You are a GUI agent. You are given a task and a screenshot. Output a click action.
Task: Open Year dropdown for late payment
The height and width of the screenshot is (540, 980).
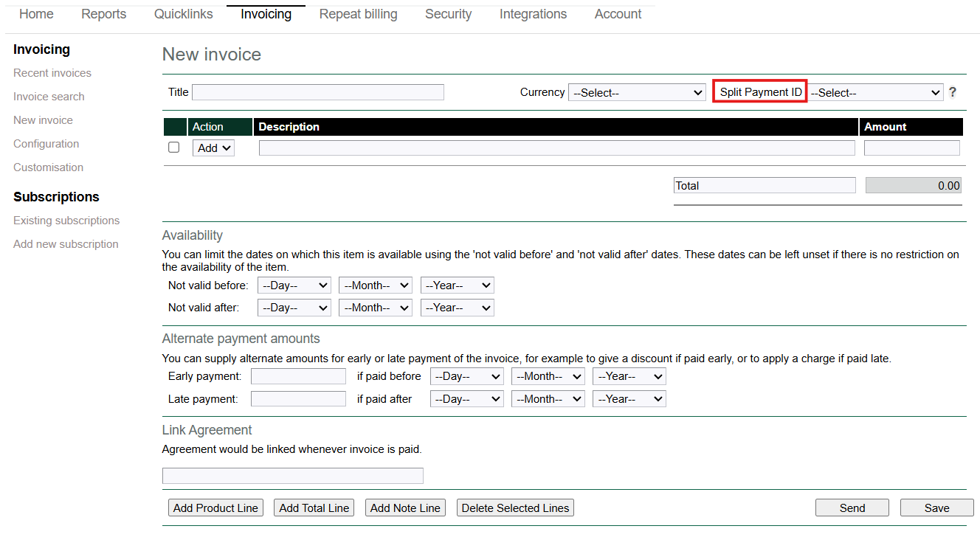click(x=629, y=398)
